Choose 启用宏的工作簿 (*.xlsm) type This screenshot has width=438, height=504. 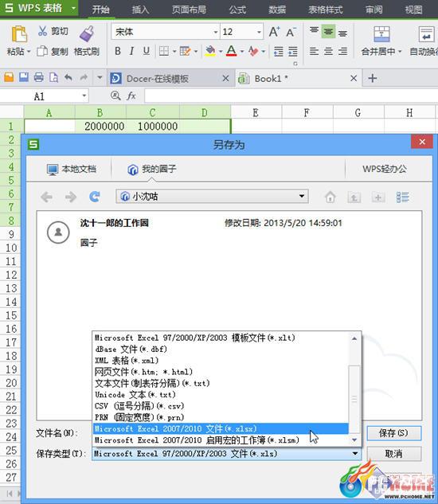(x=221, y=440)
